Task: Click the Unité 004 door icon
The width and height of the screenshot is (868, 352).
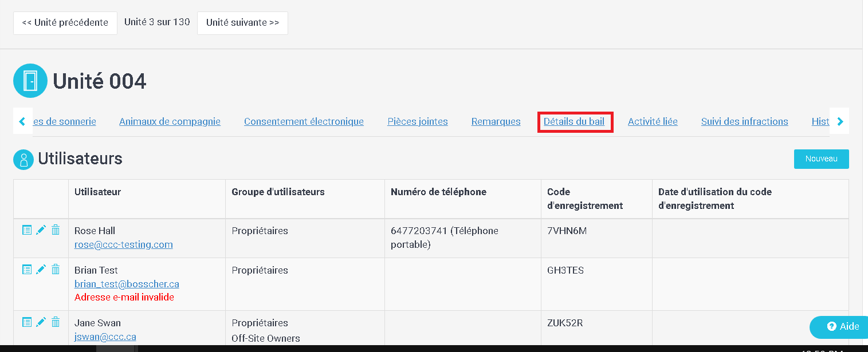Action: tap(30, 81)
